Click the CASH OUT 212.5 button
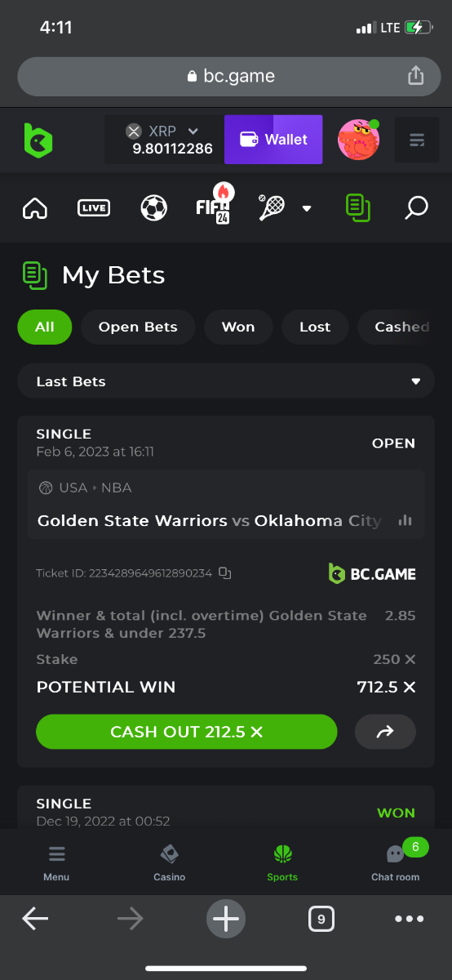 [187, 732]
